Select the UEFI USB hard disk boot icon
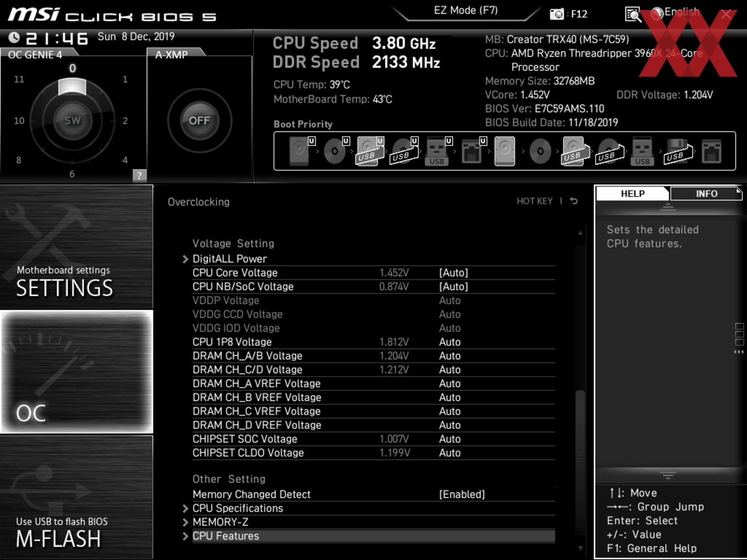Screen dimensions: 747x560 coord(370,151)
